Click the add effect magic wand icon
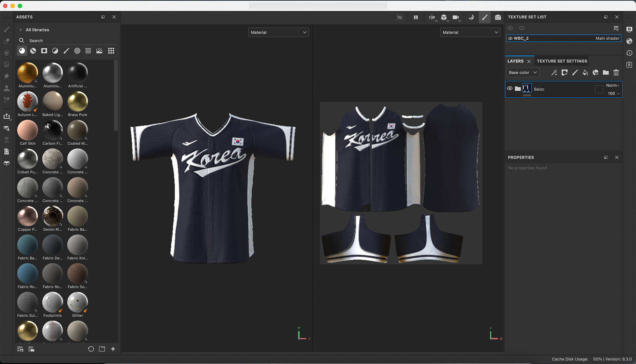Viewport: 636px width, 364px height. (x=554, y=72)
